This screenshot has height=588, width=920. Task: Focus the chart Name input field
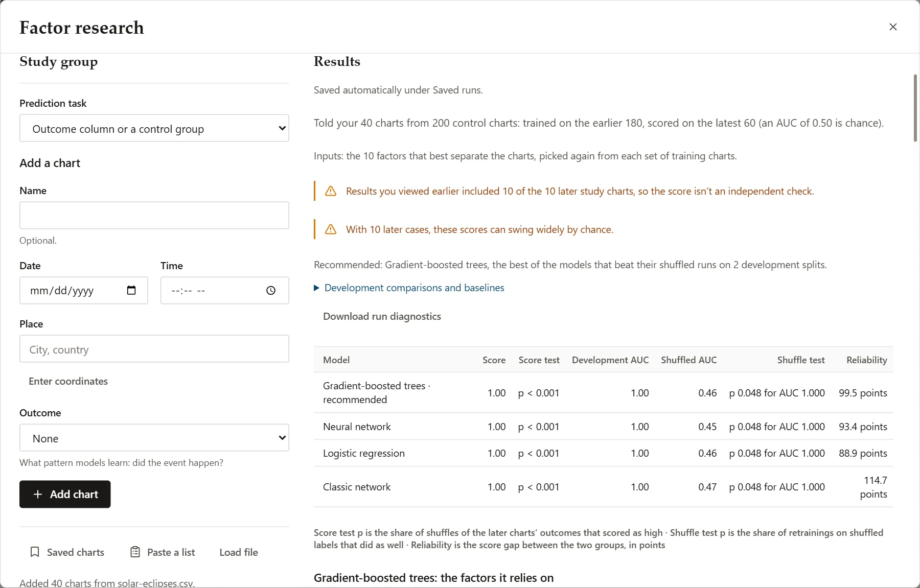click(154, 215)
